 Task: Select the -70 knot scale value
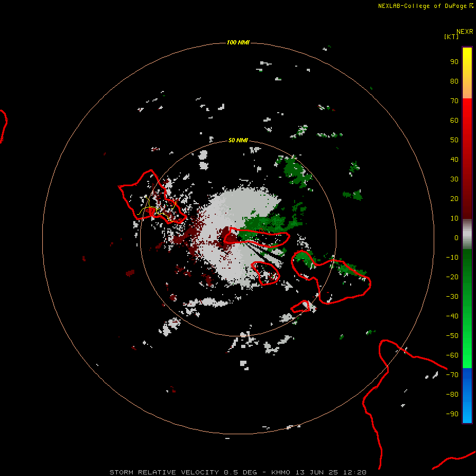(452, 375)
